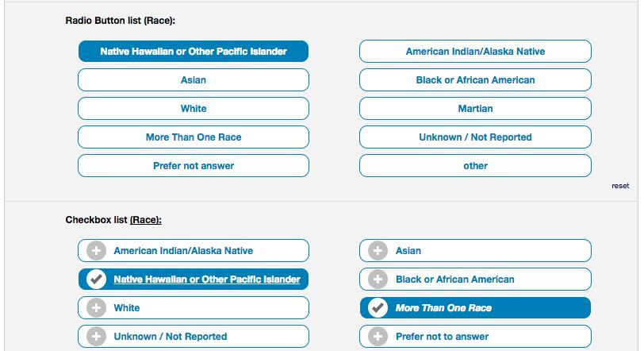Click plus icon next to White checkbox
This screenshot has width=644, height=351.
[96, 308]
